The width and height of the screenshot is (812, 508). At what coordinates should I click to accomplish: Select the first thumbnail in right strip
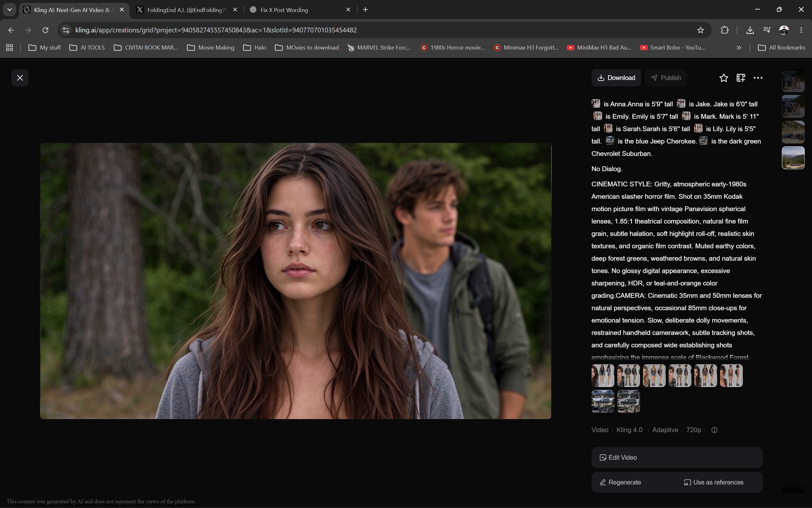tap(793, 81)
